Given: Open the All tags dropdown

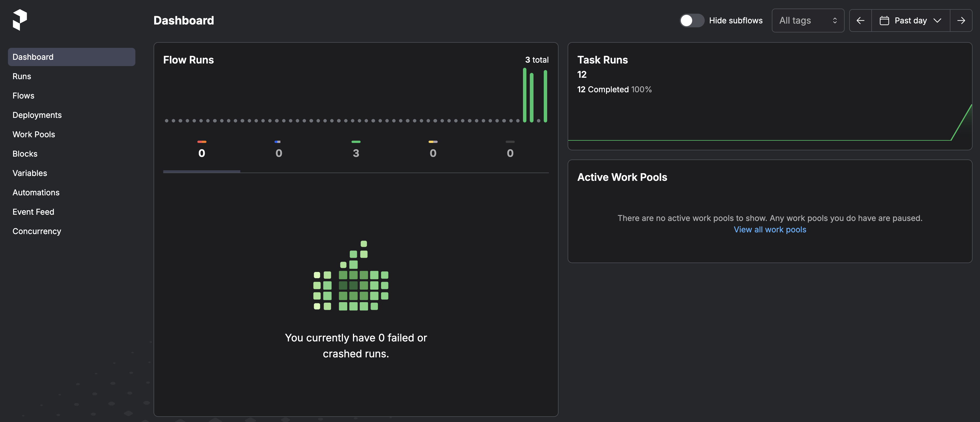Looking at the screenshot, I should click(x=808, y=21).
